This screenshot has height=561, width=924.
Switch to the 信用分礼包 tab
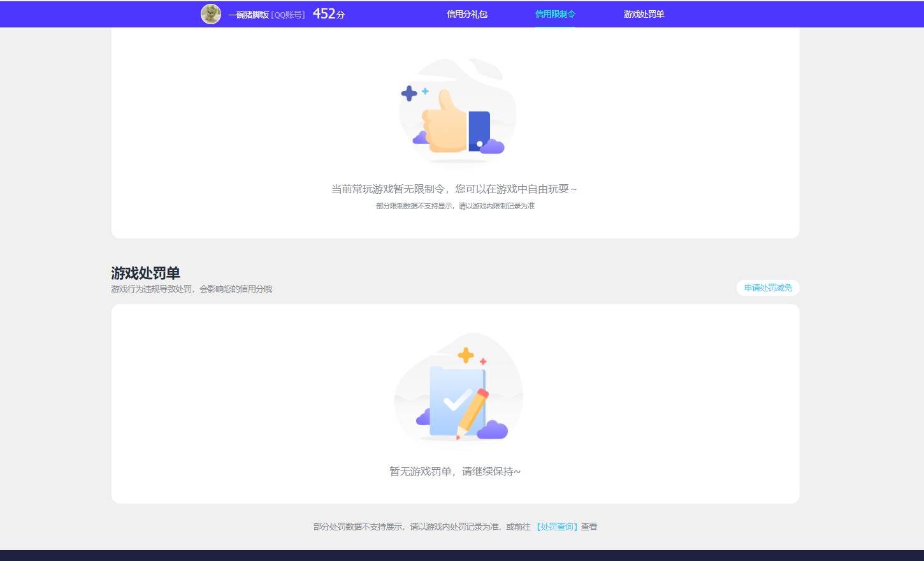(x=466, y=14)
